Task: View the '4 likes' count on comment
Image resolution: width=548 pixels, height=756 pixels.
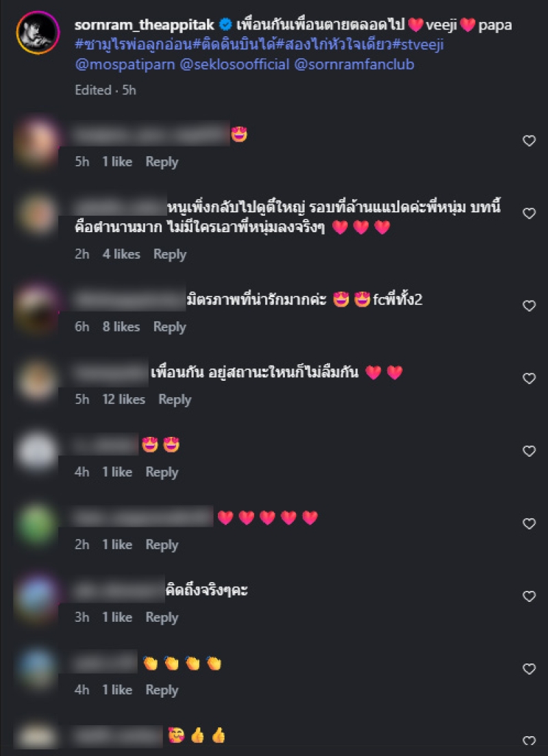Action: pyautogui.click(x=121, y=254)
